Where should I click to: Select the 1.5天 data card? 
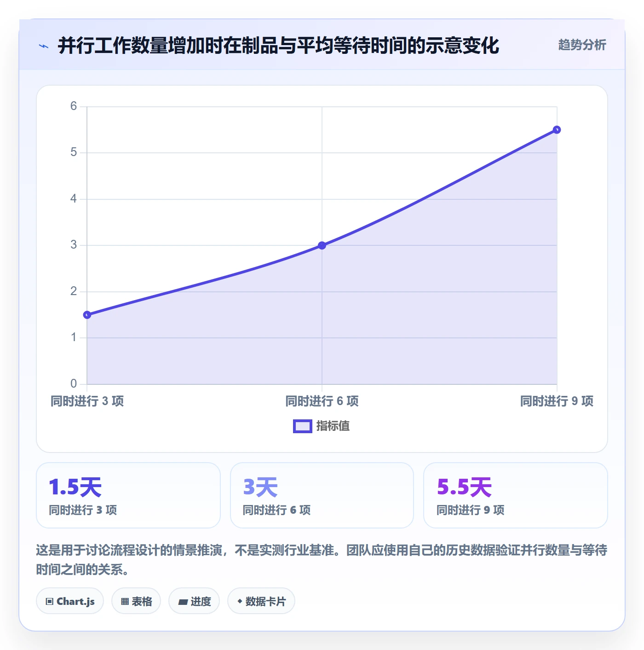point(128,495)
